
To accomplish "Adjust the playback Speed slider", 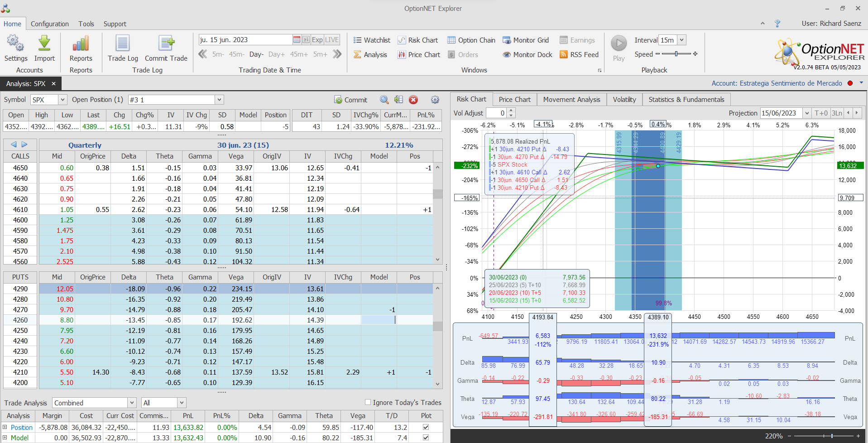I will (676, 54).
